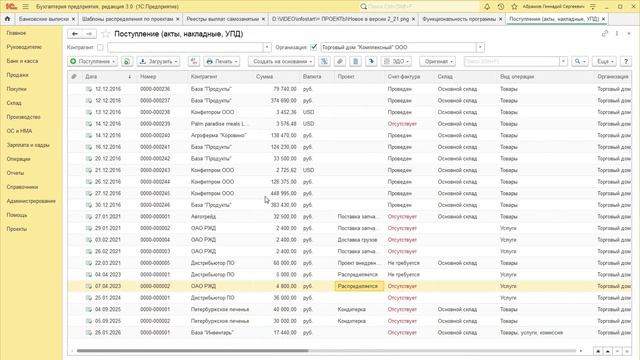
Task: Jump to list top with bottom-right arrow
Action: [598, 351]
